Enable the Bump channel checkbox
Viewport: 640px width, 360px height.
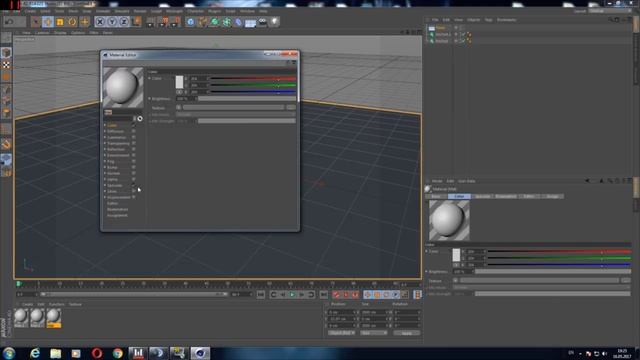(133, 167)
